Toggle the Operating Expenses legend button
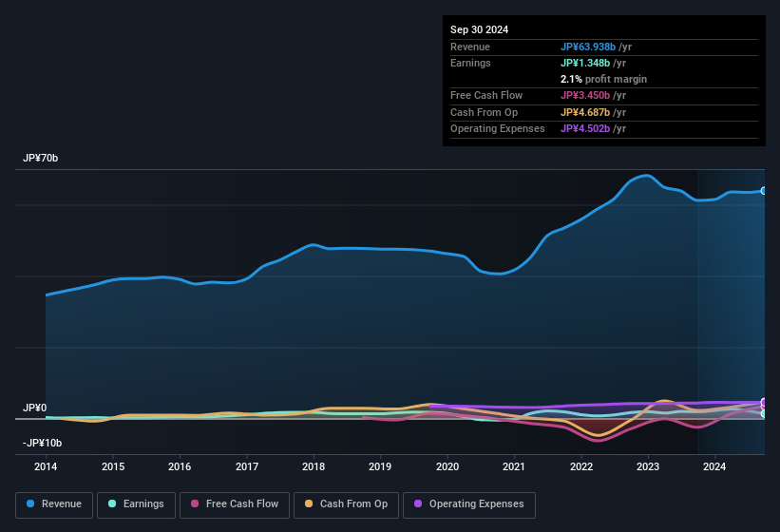The width and height of the screenshot is (780, 532). click(x=469, y=504)
